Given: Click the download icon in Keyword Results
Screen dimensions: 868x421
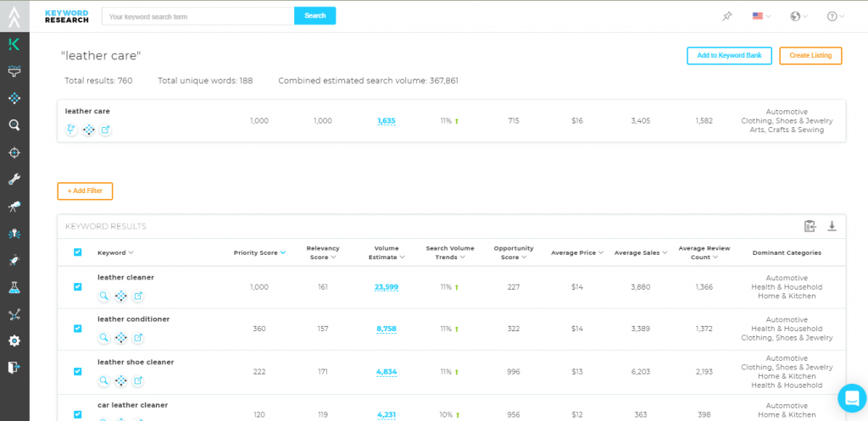Looking at the screenshot, I should [832, 226].
